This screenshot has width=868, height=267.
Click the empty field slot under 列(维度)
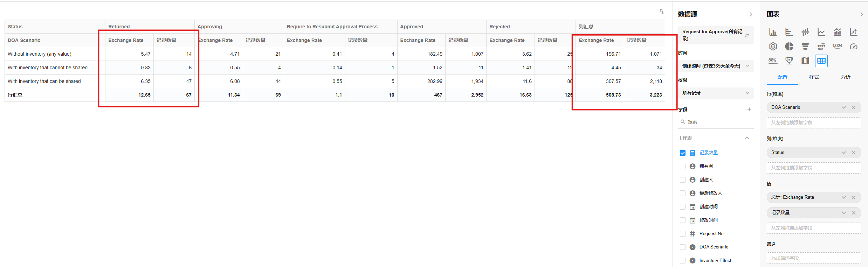pyautogui.click(x=814, y=168)
